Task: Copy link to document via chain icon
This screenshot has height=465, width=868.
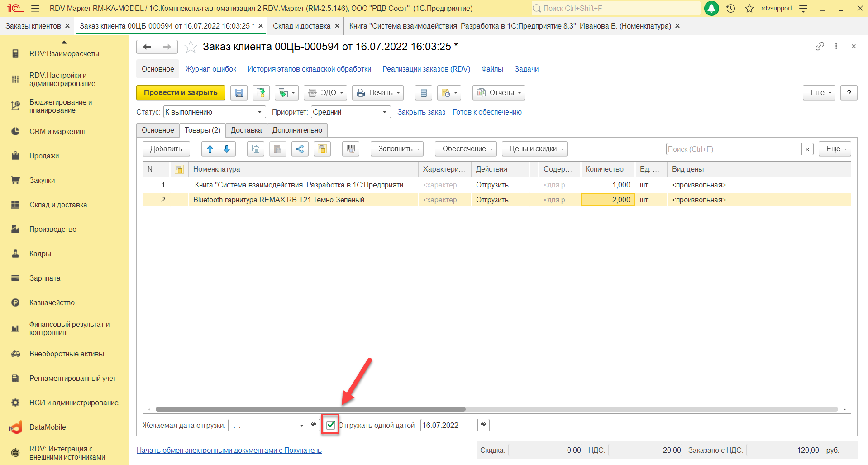Action: point(820,47)
